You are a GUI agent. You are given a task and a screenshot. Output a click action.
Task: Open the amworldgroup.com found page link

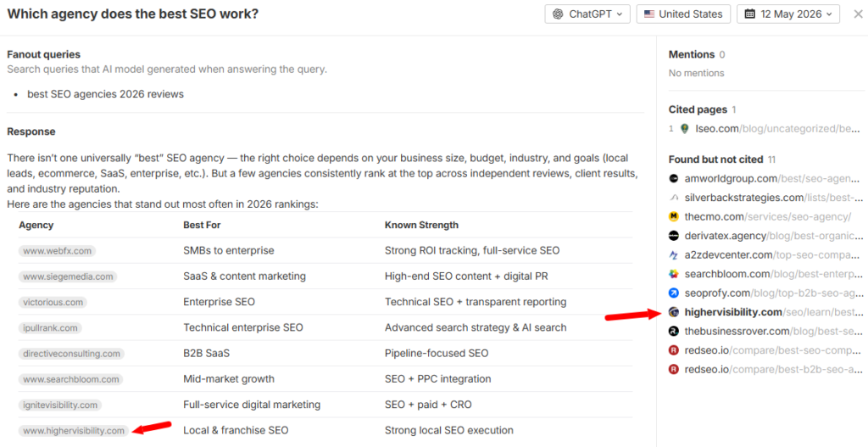[772, 178]
